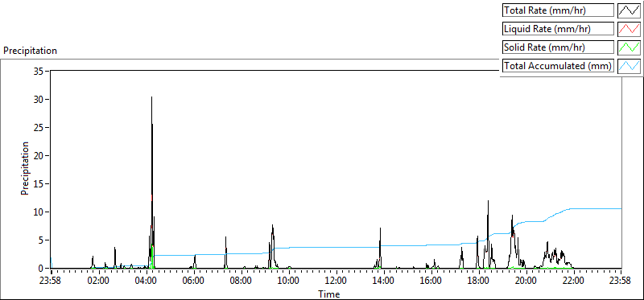
Task: Select the Total Rate (mm/hr) legend label
Action: (558, 10)
